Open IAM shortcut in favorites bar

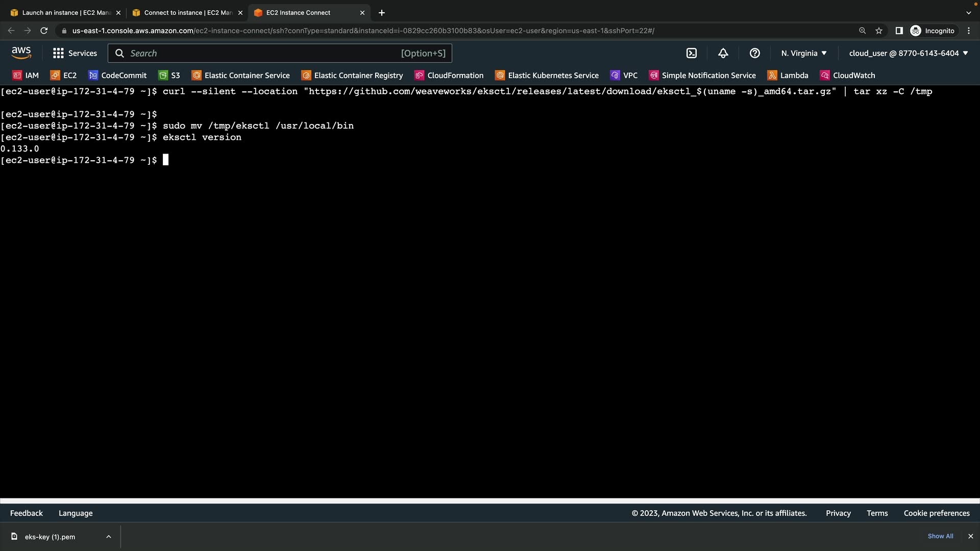[26, 76]
